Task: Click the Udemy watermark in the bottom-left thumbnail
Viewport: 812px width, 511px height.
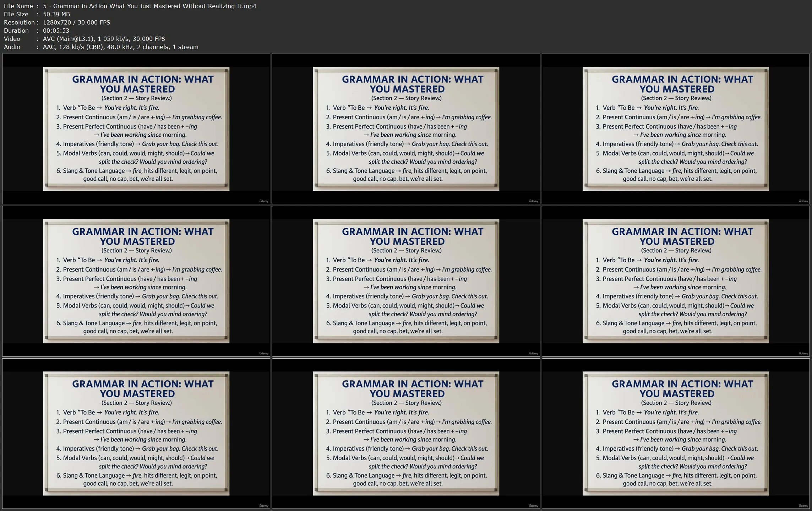Action: point(264,506)
